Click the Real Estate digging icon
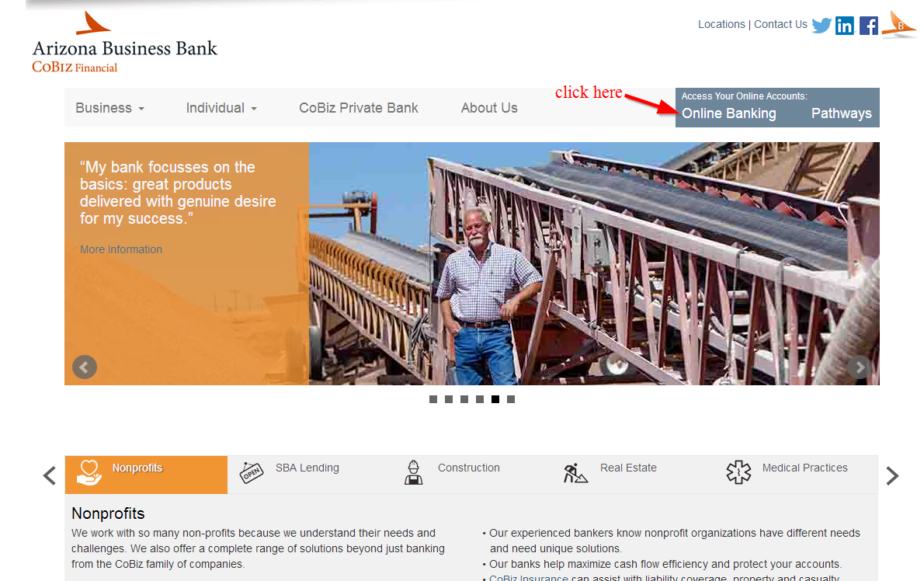Image resolution: width=924 pixels, height=581 pixels. pyautogui.click(x=575, y=472)
